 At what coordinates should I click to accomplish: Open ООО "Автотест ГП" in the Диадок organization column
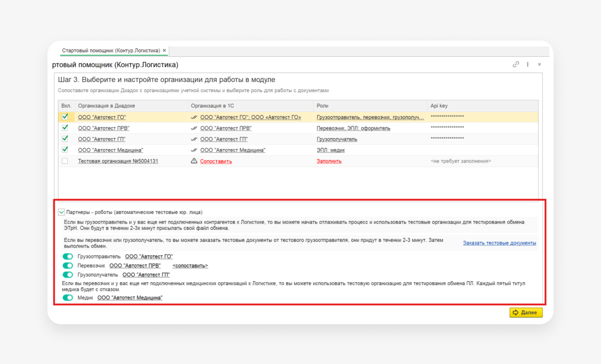point(102,139)
